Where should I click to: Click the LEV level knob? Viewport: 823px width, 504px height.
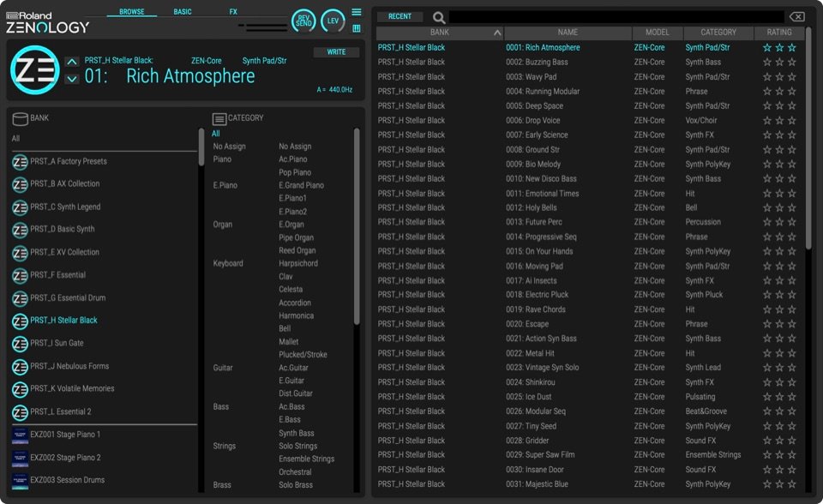[333, 21]
